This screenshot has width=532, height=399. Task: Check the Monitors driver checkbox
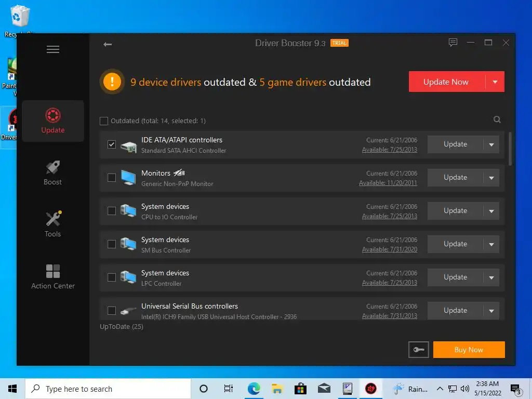tap(112, 178)
